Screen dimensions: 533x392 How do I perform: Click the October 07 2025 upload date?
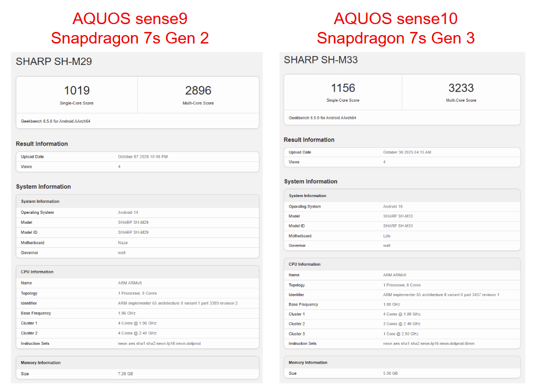(143, 157)
